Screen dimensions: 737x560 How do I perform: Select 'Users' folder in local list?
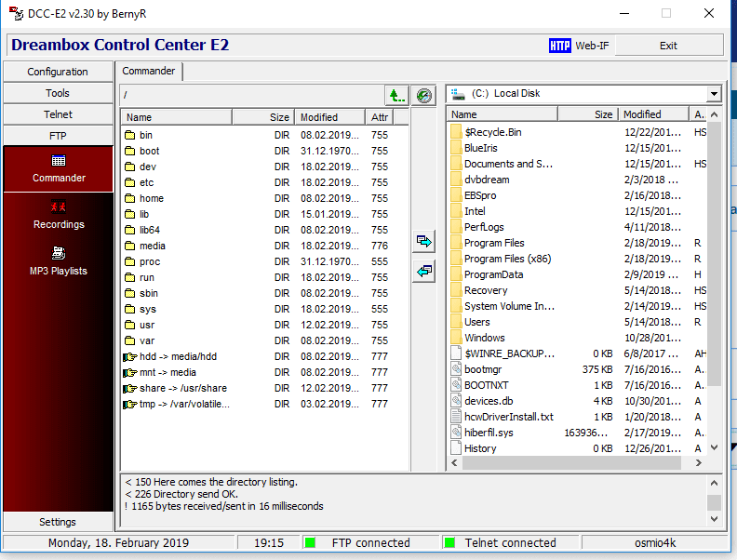tap(578, 322)
